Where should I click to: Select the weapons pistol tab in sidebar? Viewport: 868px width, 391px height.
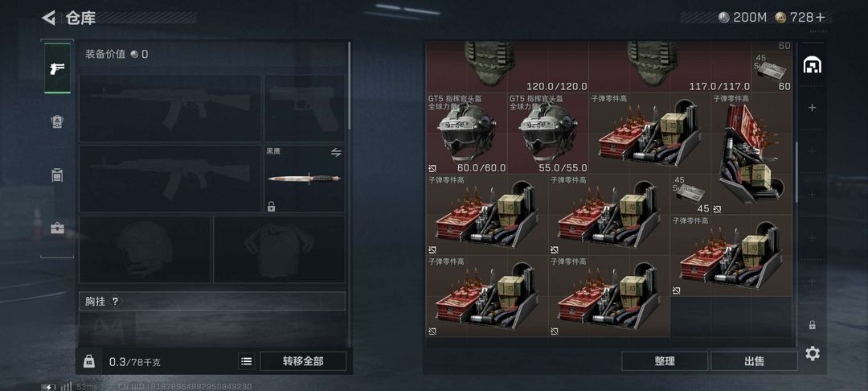[58, 68]
